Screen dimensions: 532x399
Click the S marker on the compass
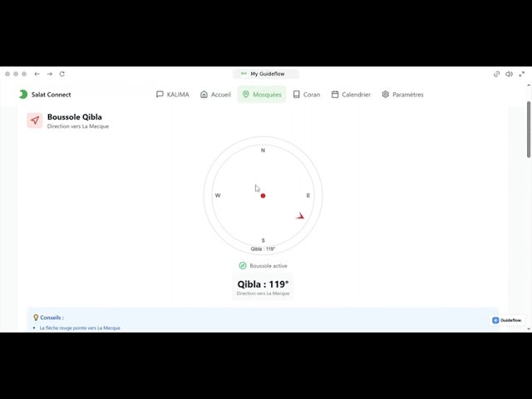[263, 240]
